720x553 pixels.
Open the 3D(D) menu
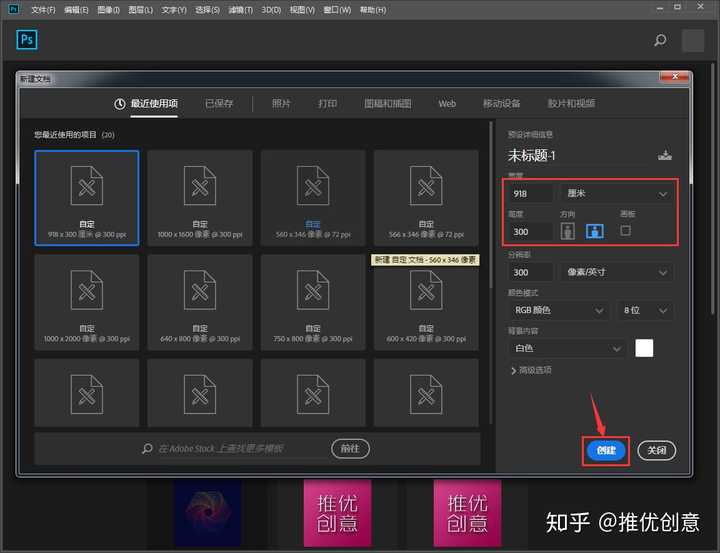pyautogui.click(x=271, y=10)
